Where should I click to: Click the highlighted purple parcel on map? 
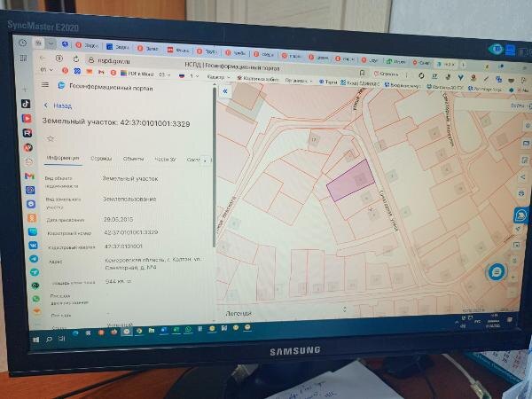tap(350, 180)
